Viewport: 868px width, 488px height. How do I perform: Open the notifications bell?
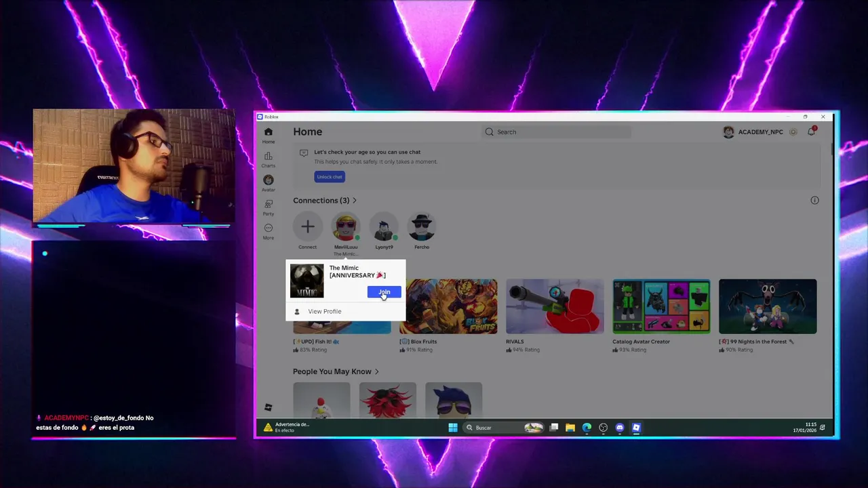(811, 131)
